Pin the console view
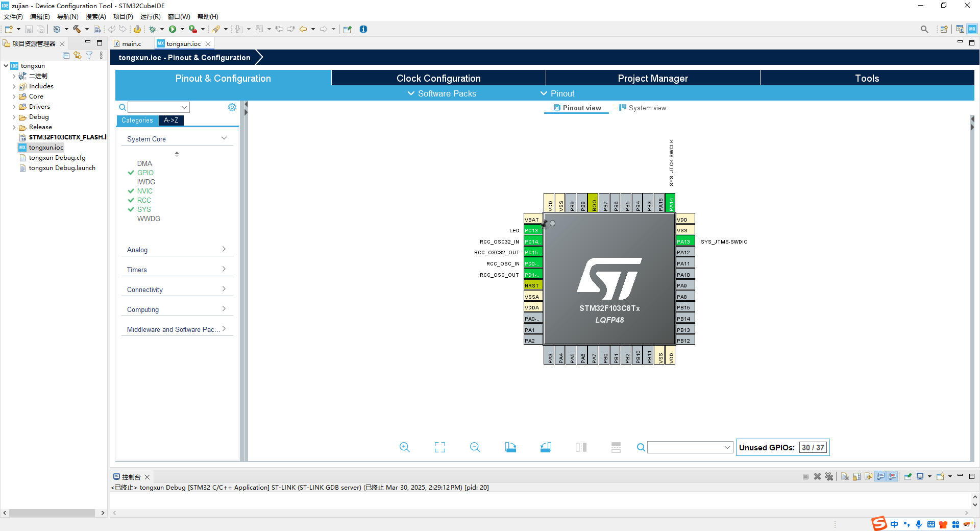Viewport: 980px width, 531px height. coord(908,476)
